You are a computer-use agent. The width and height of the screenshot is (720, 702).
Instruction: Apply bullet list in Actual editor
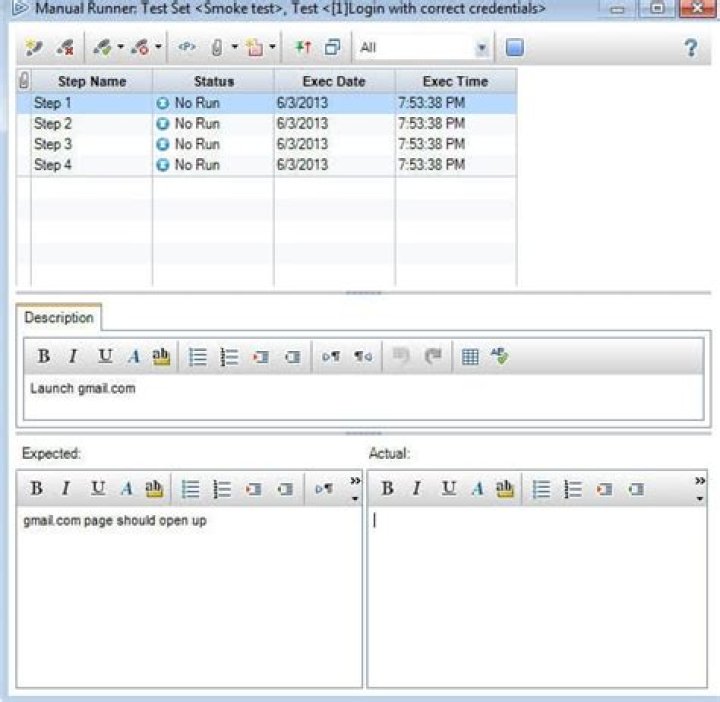click(542, 489)
